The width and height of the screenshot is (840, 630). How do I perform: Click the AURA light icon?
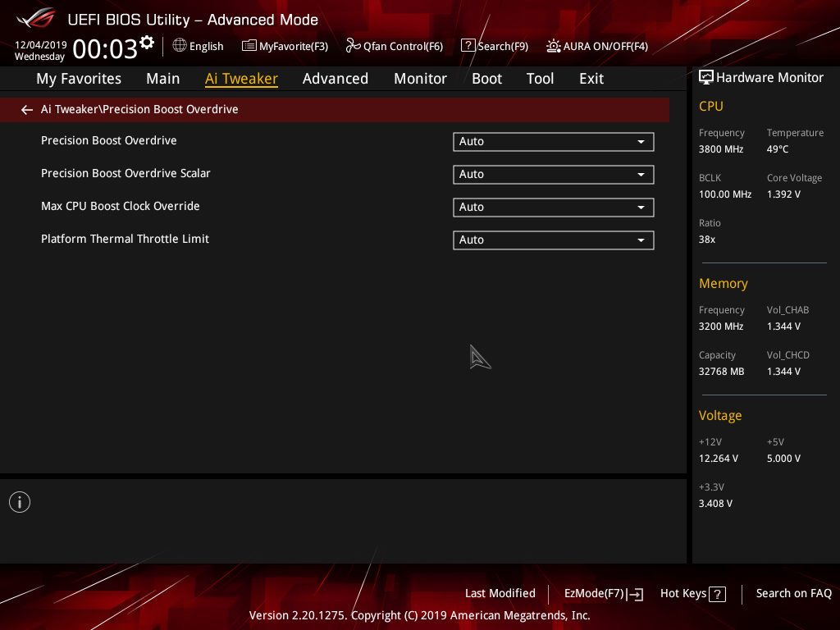coord(554,46)
